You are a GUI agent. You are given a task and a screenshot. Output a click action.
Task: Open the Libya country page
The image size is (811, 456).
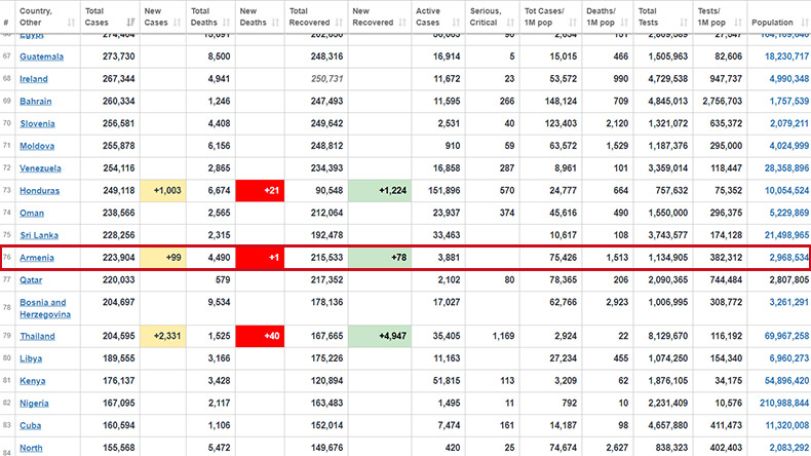(31, 358)
